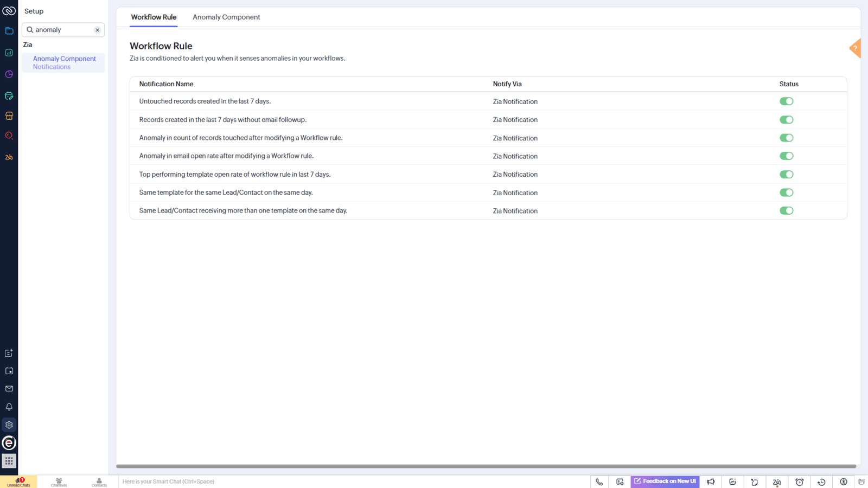Open global search with the magnifier icon
Viewport: 868px width, 488px height.
click(9, 136)
